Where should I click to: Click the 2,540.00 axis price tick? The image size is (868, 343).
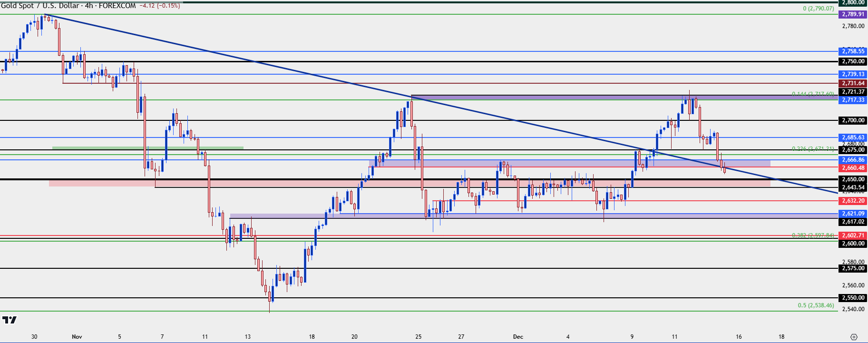[x=853, y=309]
